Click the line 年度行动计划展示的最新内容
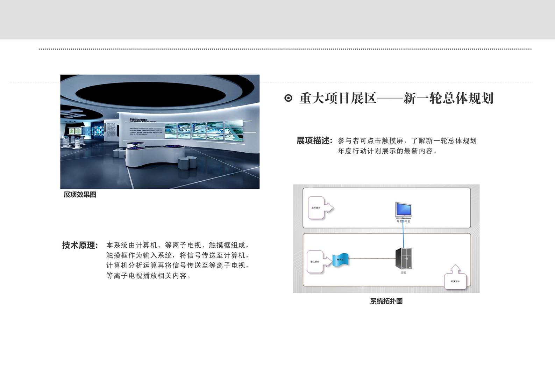555x392 pixels. [x=387, y=151]
